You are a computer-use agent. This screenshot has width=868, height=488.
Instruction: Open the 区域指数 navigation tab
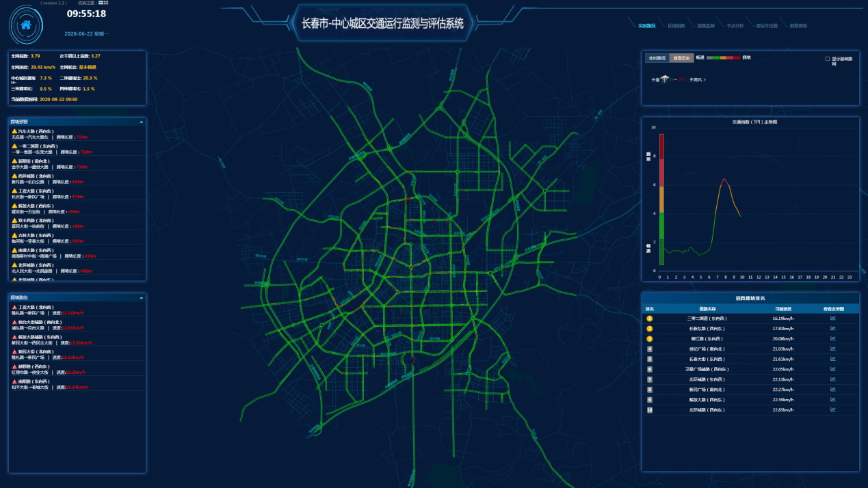pos(676,26)
